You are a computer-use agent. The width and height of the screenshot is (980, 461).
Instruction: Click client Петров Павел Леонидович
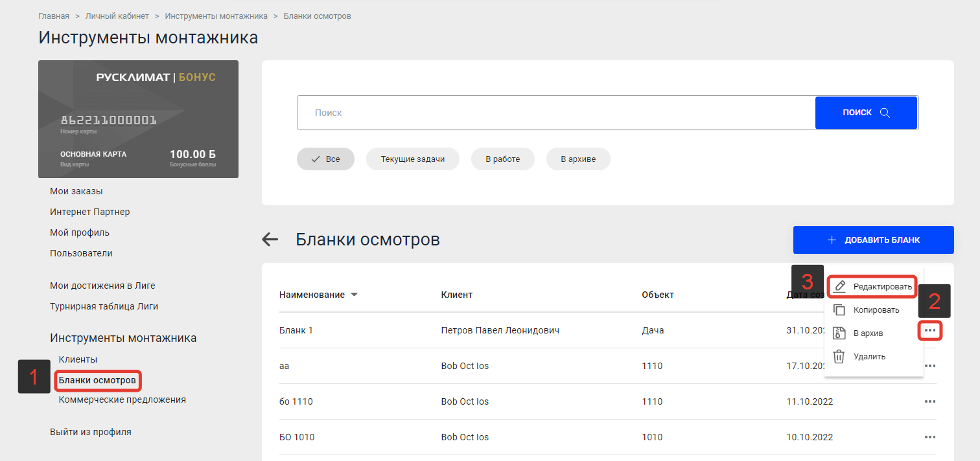(x=500, y=330)
